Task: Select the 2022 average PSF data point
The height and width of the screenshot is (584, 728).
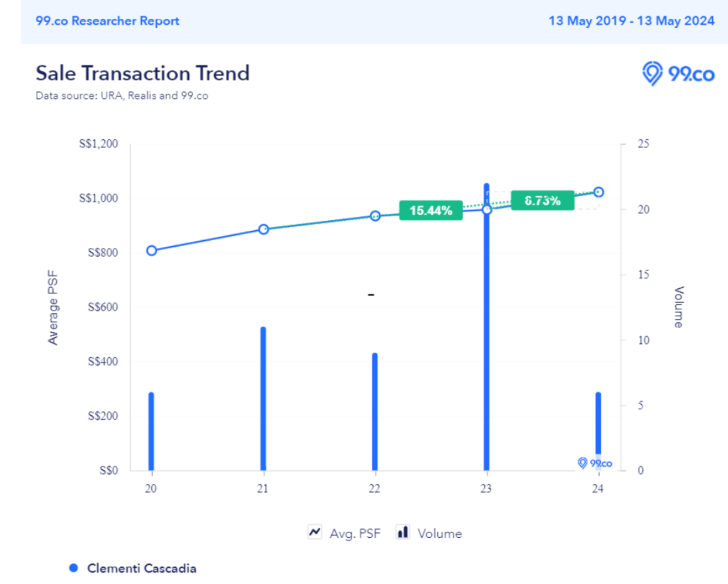Action: (x=376, y=216)
